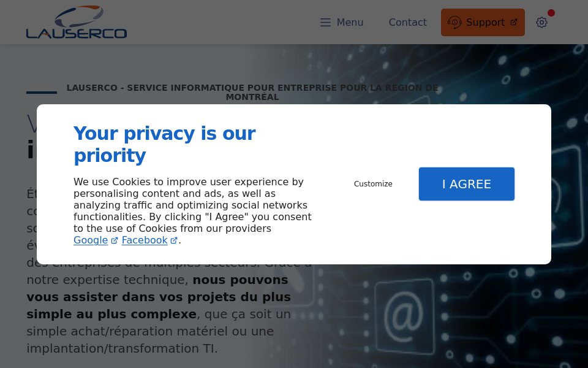
Task: Click the hamburger icon beside Menu
Action: pyautogui.click(x=325, y=23)
